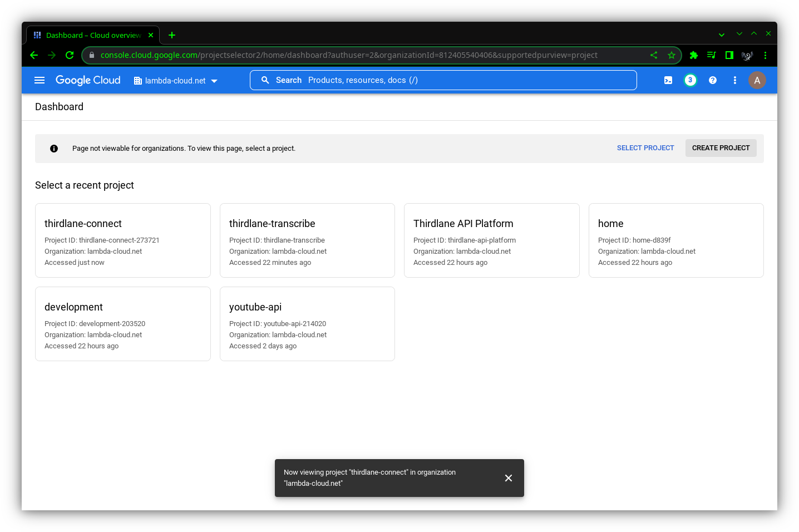This screenshot has height=532, width=799.
Task: Click the organization building icon
Action: (x=138, y=81)
